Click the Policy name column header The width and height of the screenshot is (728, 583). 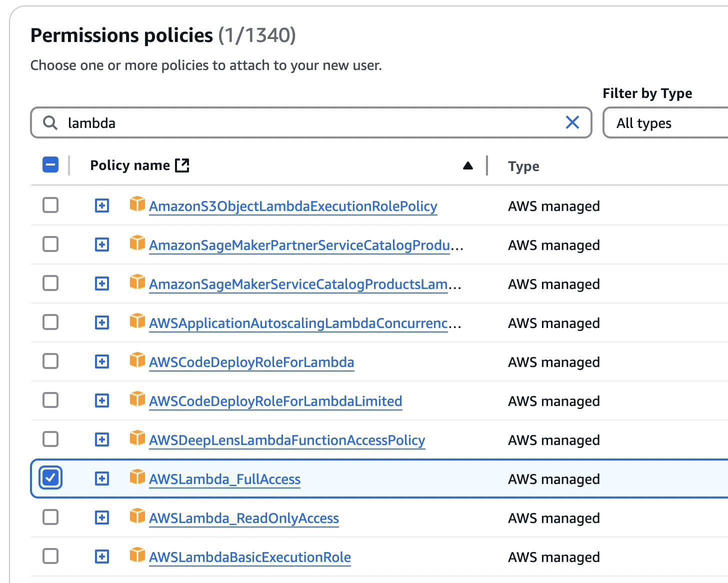pos(130,165)
